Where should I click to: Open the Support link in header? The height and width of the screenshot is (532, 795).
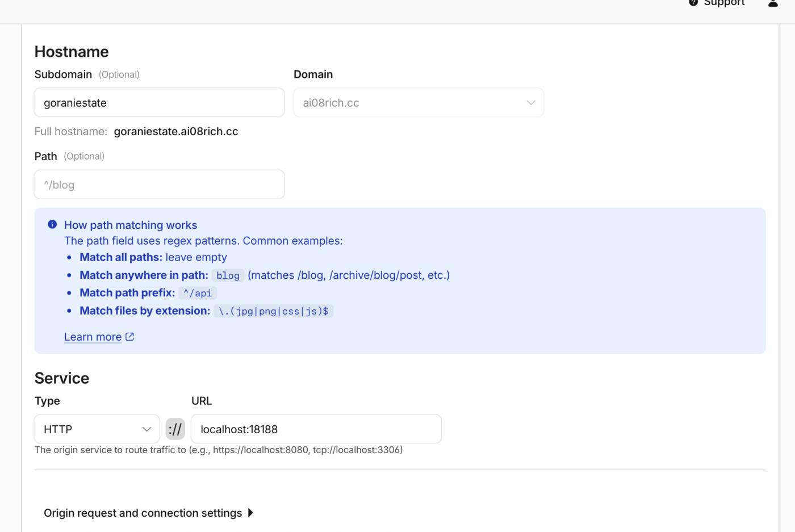[724, 3]
